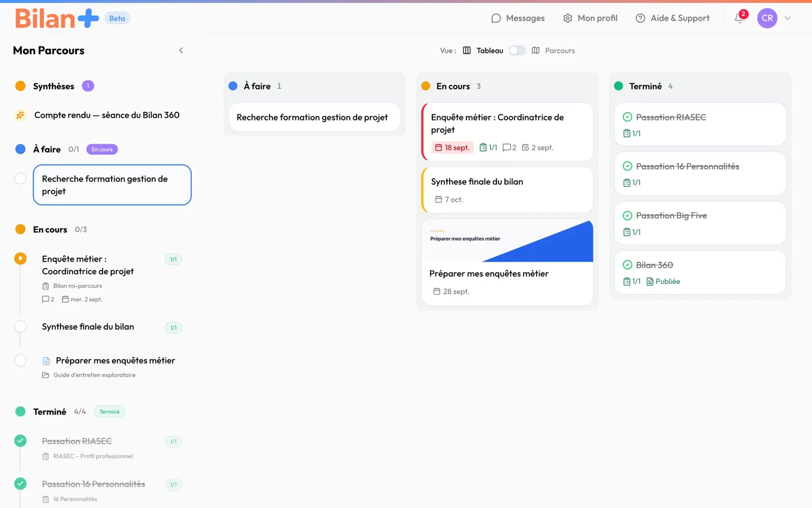Image resolution: width=812 pixels, height=508 pixels.
Task: Open the Recherche formation card in À faire column
Action: pos(315,117)
